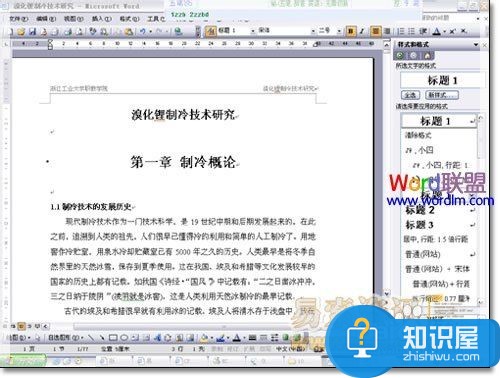Apply font color with the A icon
The height and width of the screenshot is (378, 500).
click(x=437, y=31)
